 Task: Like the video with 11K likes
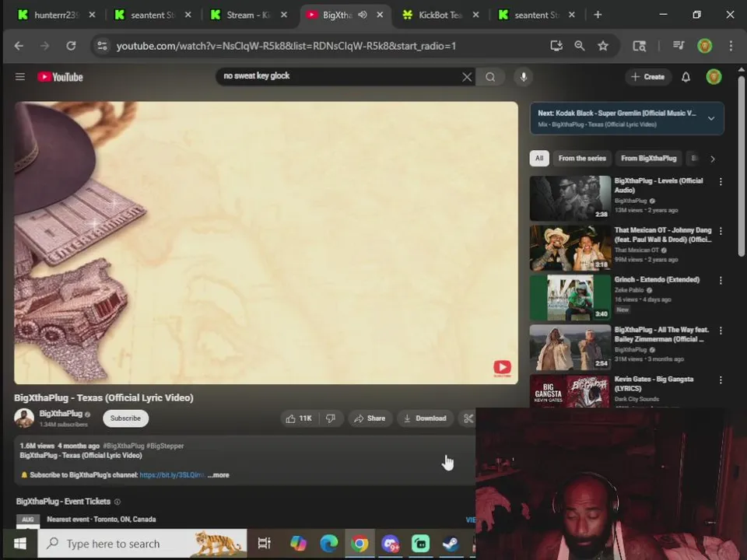(x=299, y=418)
